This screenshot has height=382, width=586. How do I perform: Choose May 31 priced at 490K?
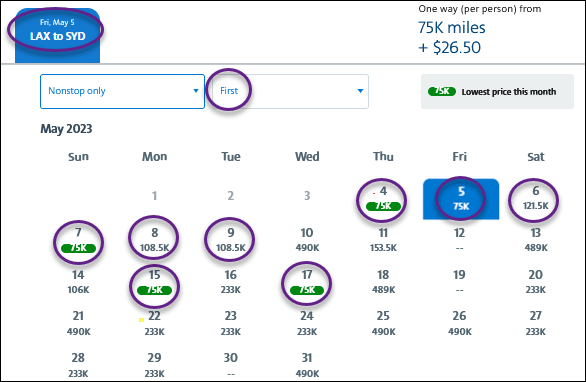(x=307, y=366)
